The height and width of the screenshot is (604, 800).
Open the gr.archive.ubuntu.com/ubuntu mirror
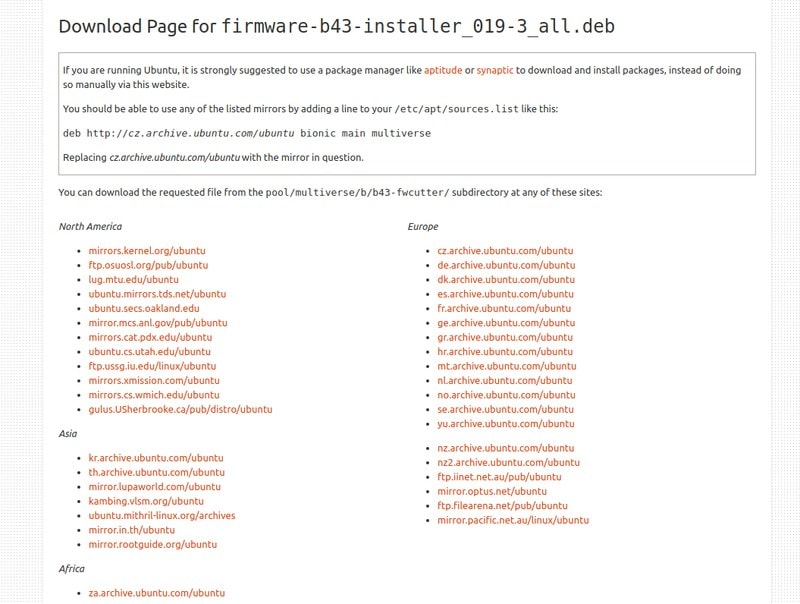coord(505,337)
